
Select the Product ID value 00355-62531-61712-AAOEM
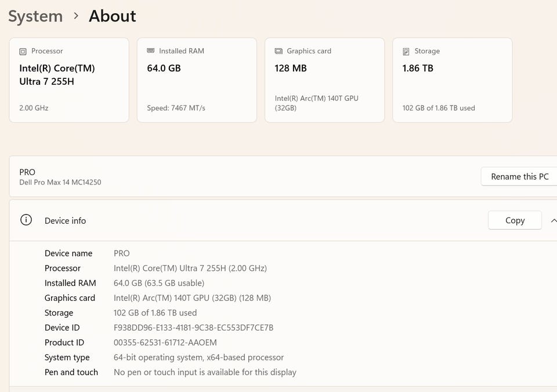tap(165, 343)
